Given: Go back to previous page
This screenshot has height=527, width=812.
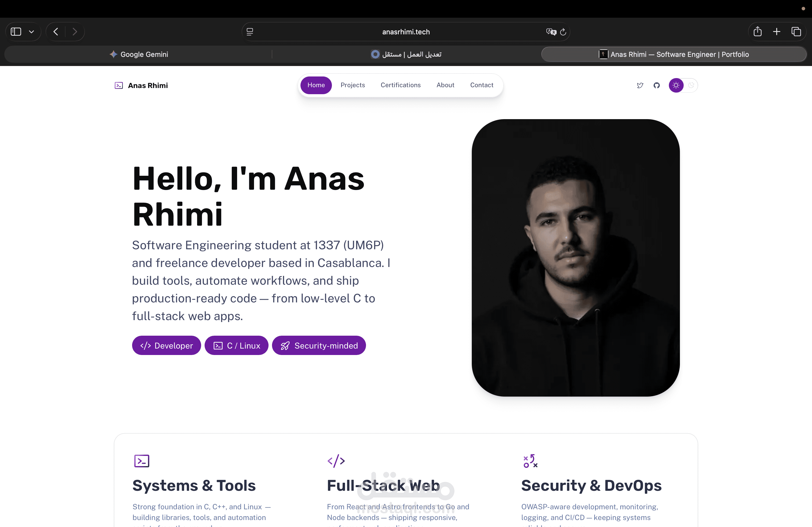Looking at the screenshot, I should [x=56, y=32].
